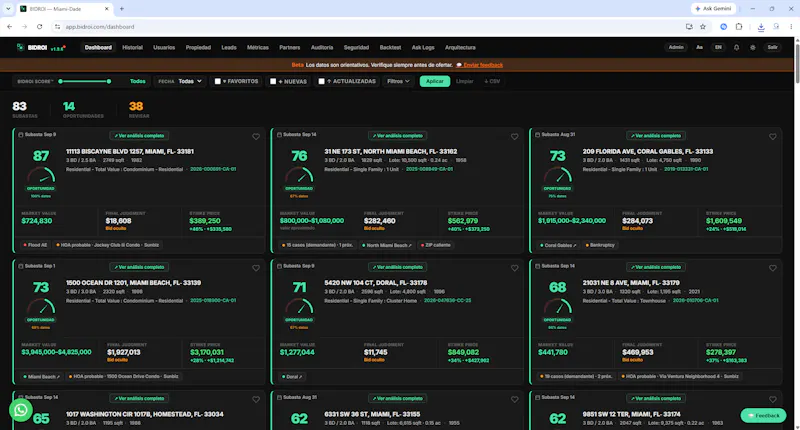Open full analysis for 11113 Biscayne Blvd

pyautogui.click(x=139, y=136)
